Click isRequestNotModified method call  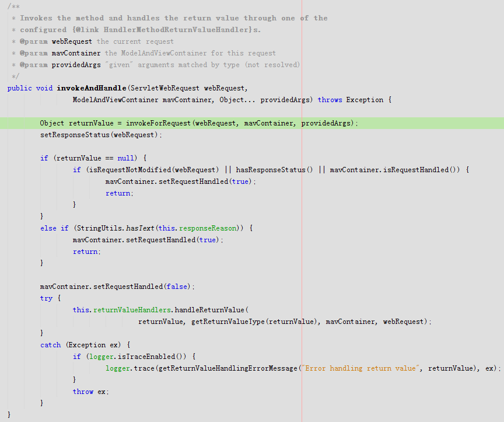pyautogui.click(x=130, y=170)
